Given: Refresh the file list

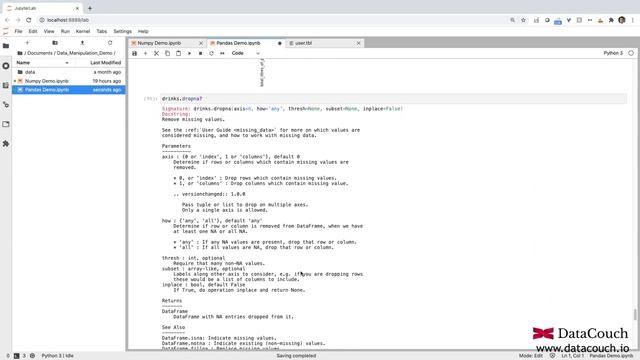Looking at the screenshot, I should click(110, 43).
